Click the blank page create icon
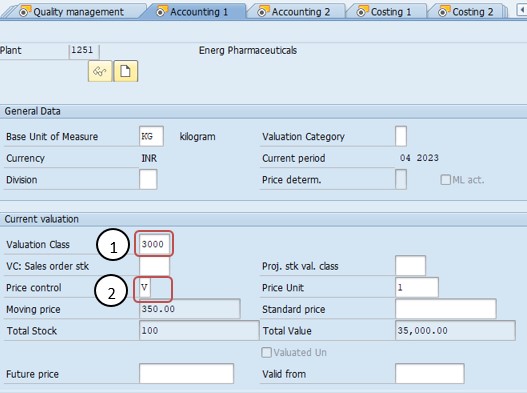Image resolution: width=527 pixels, height=393 pixels. pyautogui.click(x=126, y=71)
